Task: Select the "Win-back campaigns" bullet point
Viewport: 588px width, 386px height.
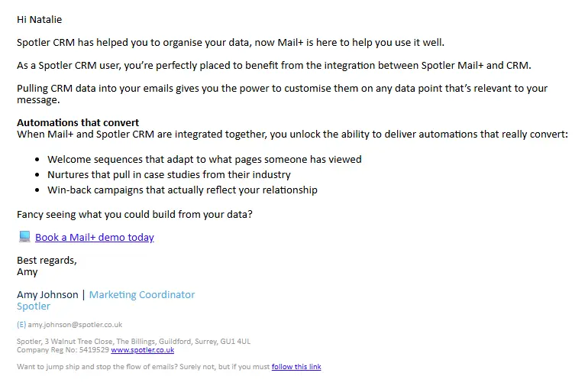Action: 182,190
